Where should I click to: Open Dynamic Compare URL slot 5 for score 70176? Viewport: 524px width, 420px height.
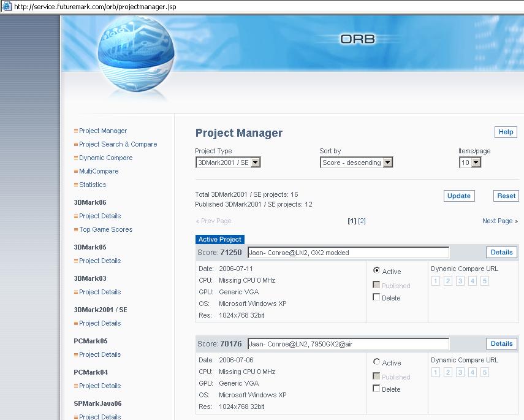(x=485, y=372)
